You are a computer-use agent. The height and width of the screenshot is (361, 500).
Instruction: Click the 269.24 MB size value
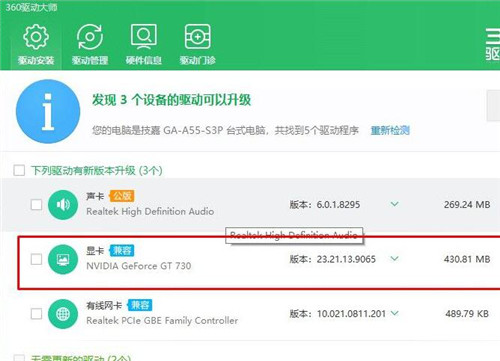point(467,205)
